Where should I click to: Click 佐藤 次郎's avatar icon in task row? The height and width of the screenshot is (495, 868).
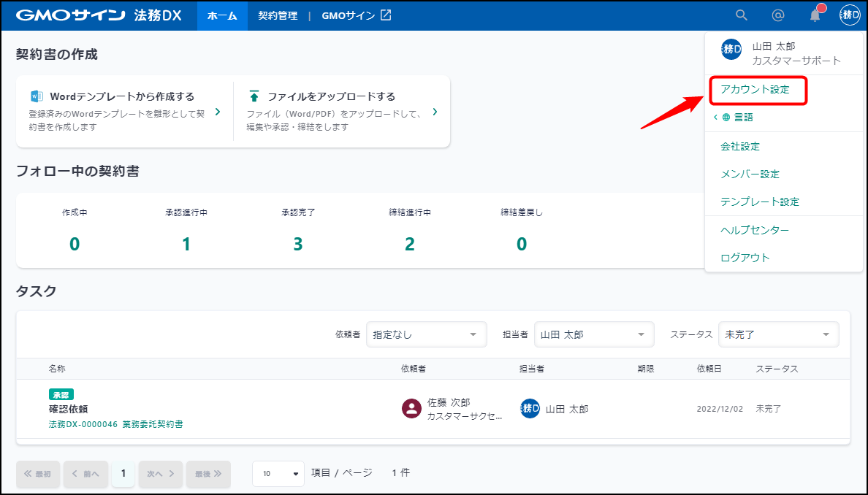tap(412, 409)
